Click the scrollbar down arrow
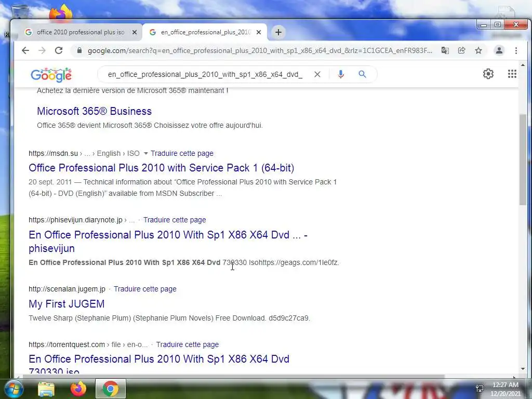 (523, 369)
